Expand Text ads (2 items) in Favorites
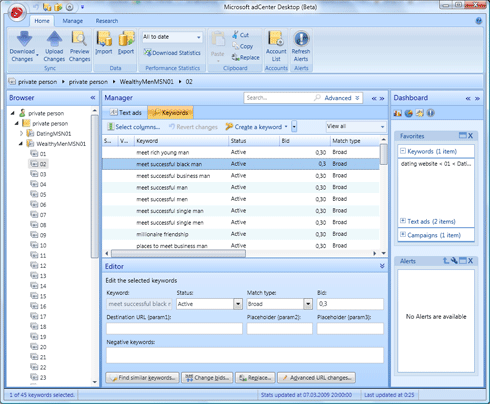The image size is (490, 404). (403, 221)
